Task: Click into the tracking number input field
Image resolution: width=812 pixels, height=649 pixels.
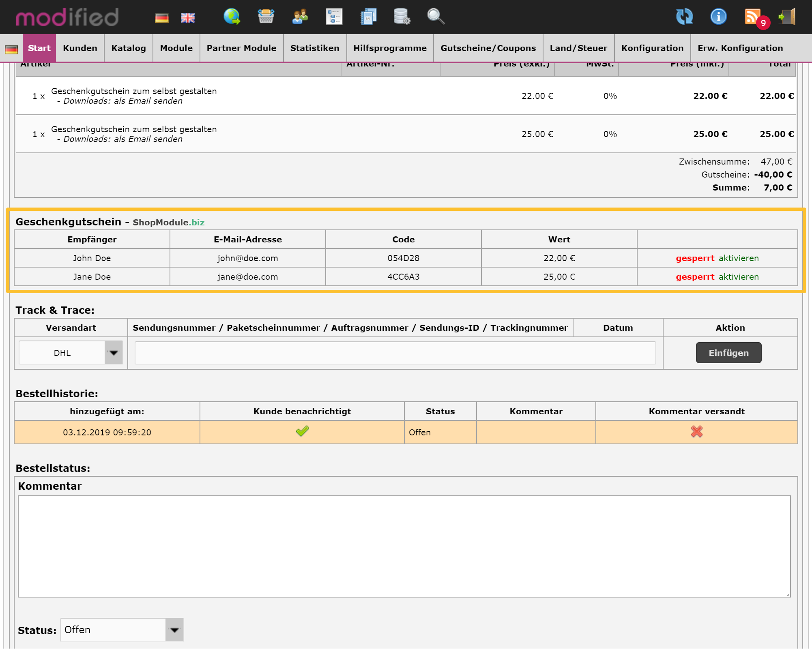Action: 395,353
